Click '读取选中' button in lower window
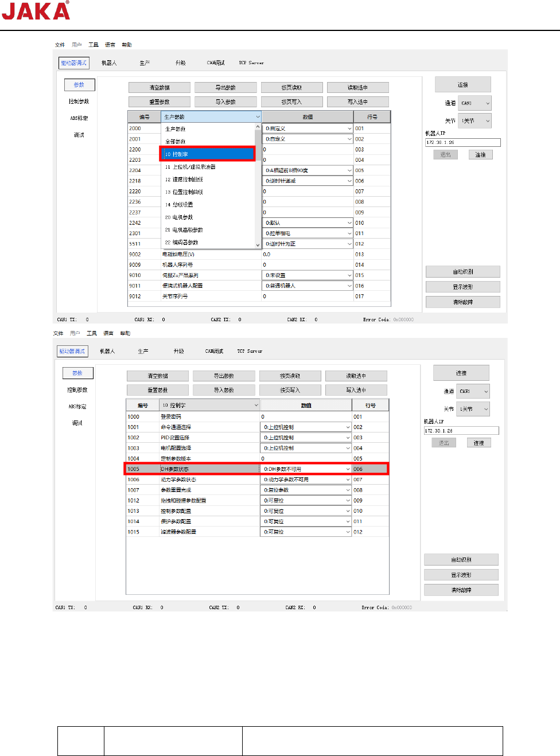Viewport: 560px width, 756px height. click(x=356, y=376)
